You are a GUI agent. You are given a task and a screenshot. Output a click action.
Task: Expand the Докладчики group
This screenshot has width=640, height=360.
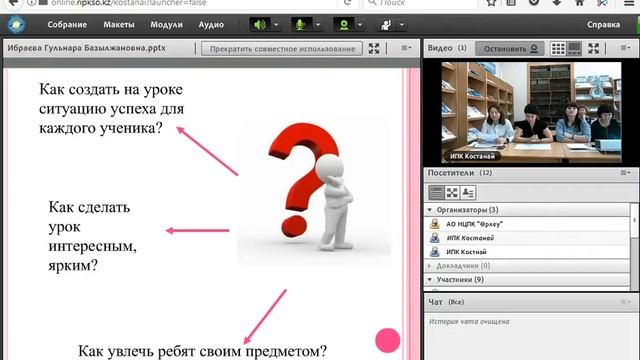tap(430, 266)
